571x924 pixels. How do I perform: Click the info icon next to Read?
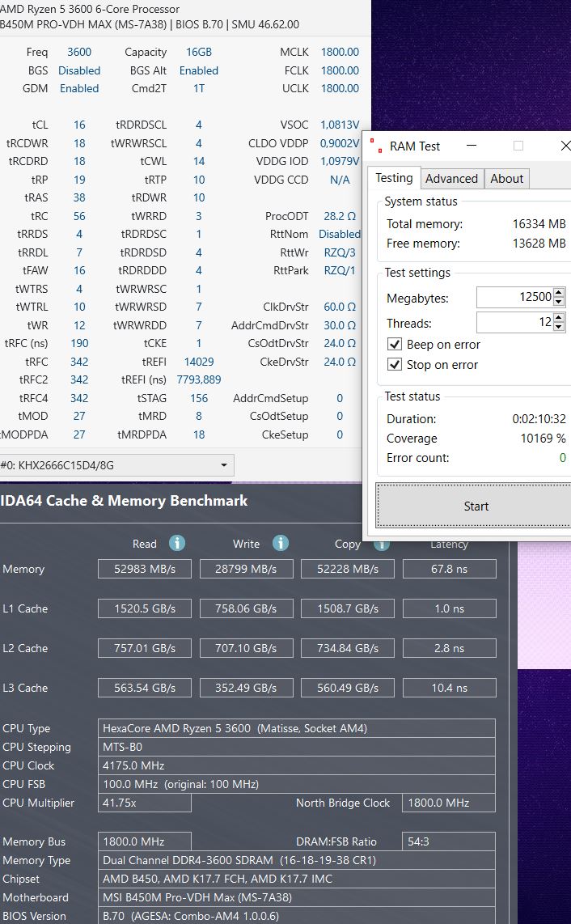tap(177, 543)
